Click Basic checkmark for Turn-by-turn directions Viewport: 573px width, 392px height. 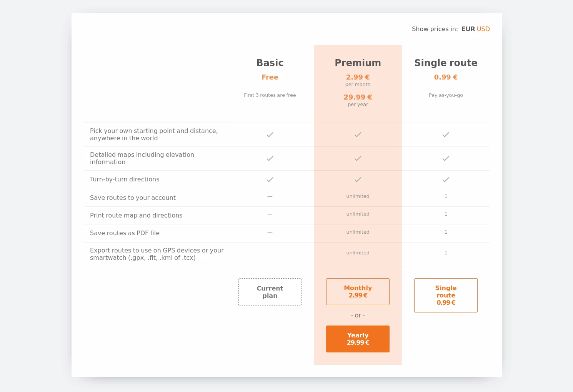(270, 179)
